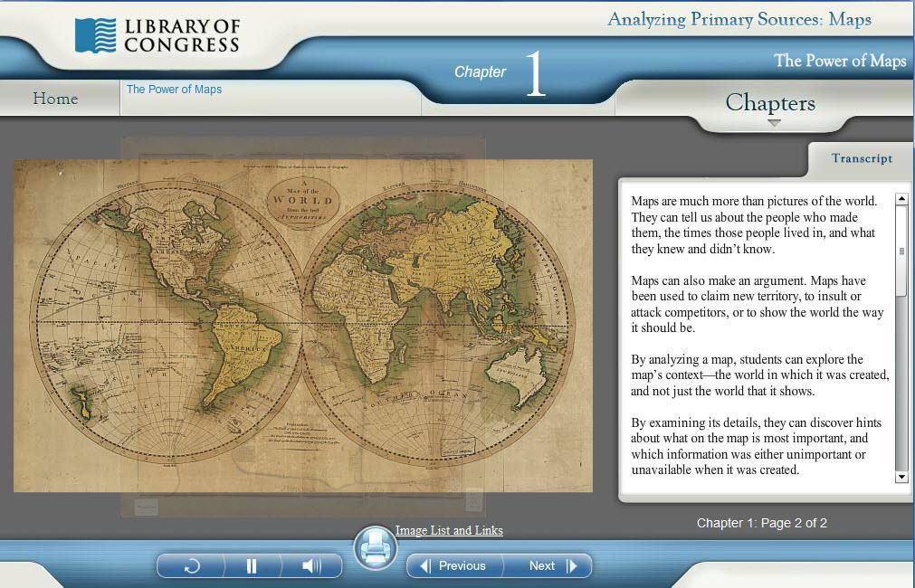Click the 'Chapter 1: Page 2 of 2' text
Screen dimensions: 915x588
point(761,523)
